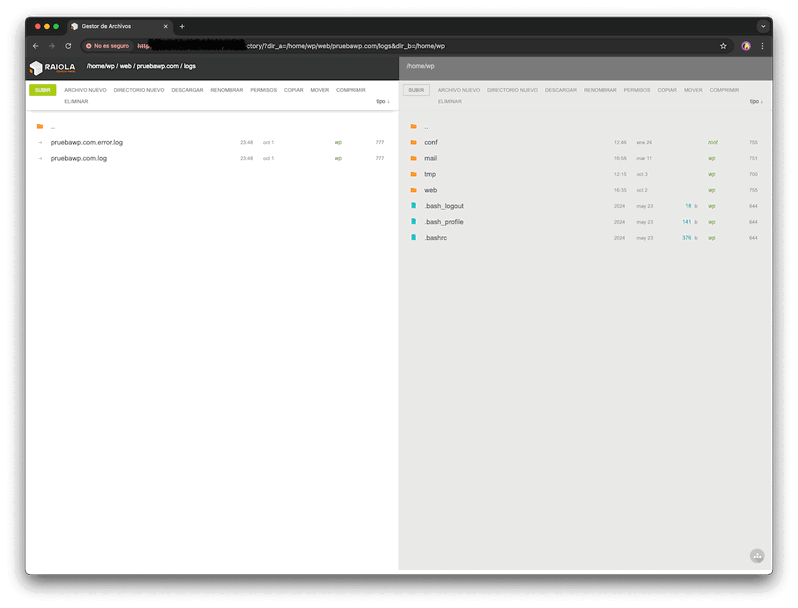Click the .bashrc file icon

click(x=413, y=238)
